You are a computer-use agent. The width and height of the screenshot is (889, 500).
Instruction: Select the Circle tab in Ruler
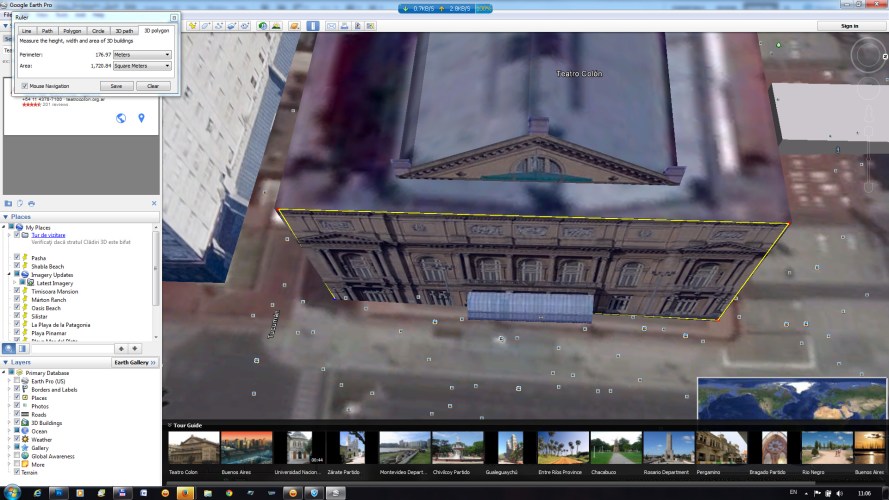click(x=97, y=31)
